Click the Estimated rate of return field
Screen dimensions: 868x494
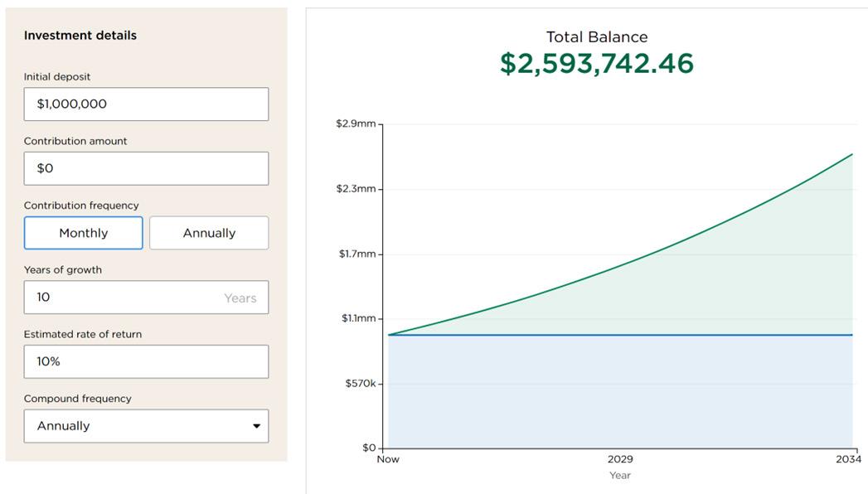[146, 361]
